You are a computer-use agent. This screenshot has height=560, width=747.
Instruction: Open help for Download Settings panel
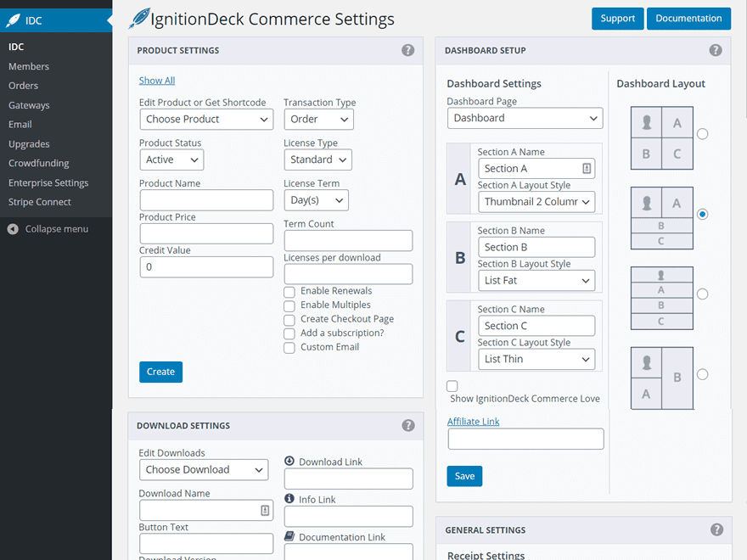click(x=407, y=425)
